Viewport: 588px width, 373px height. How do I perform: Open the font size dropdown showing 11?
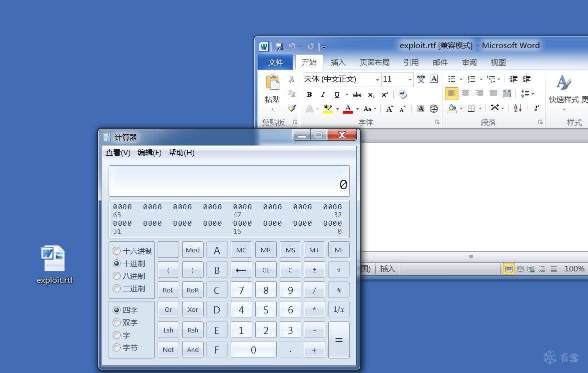point(410,80)
